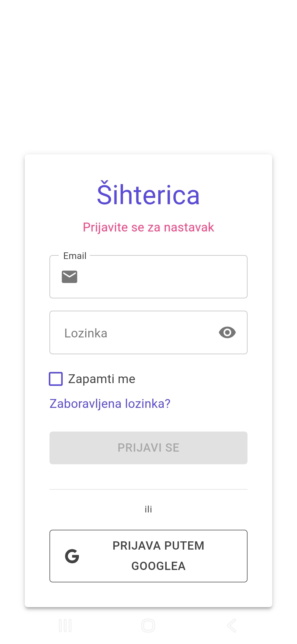Open Zaboravljena lozinka recovery link
Viewport: 297px width, 644px height.
110,403
